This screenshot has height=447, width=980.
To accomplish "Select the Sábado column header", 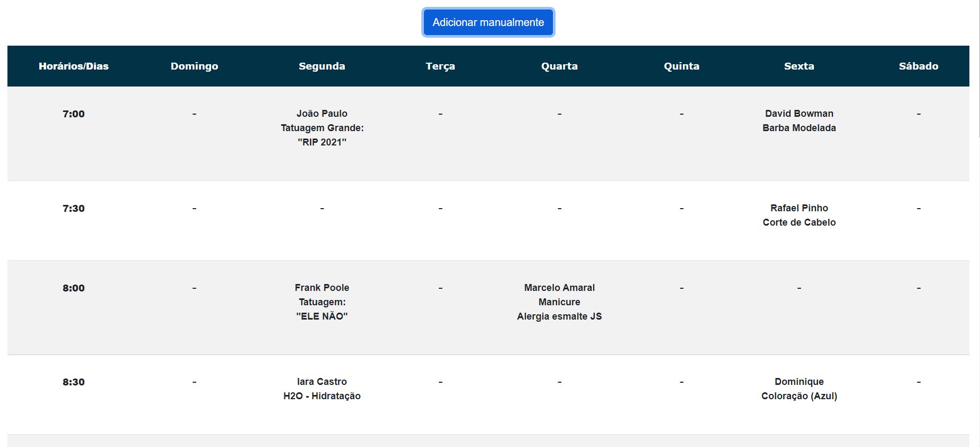I will pyautogui.click(x=918, y=66).
